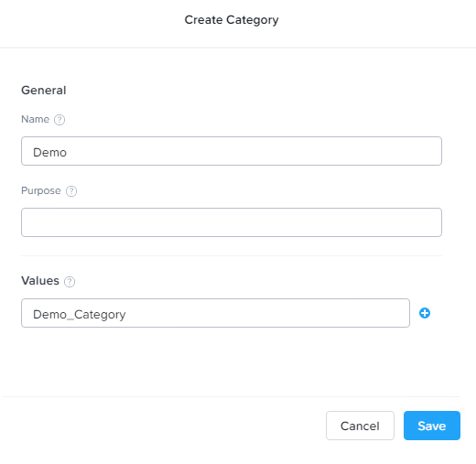The height and width of the screenshot is (464, 476).
Task: Focus the Name input field
Action: tap(232, 151)
